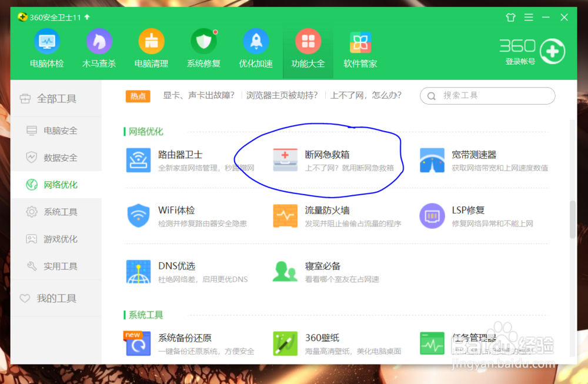588x384 pixels.
Task: Click the 系统备份还原 title text
Action: 185,338
